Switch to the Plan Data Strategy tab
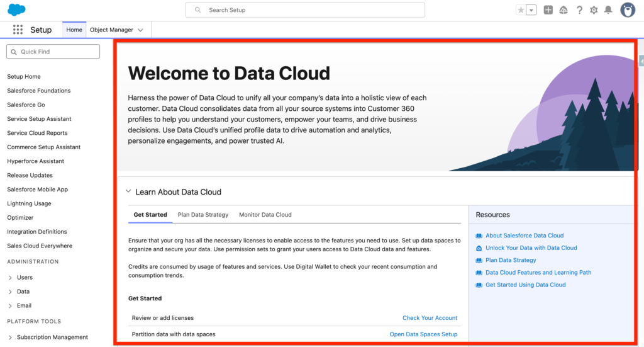The image size is (644, 347). pos(203,215)
